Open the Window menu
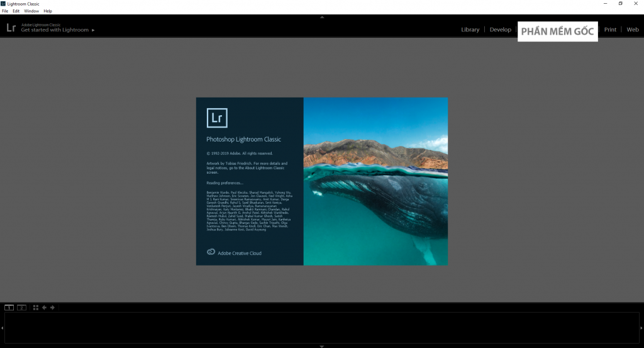This screenshot has height=348, width=644. 31,11
